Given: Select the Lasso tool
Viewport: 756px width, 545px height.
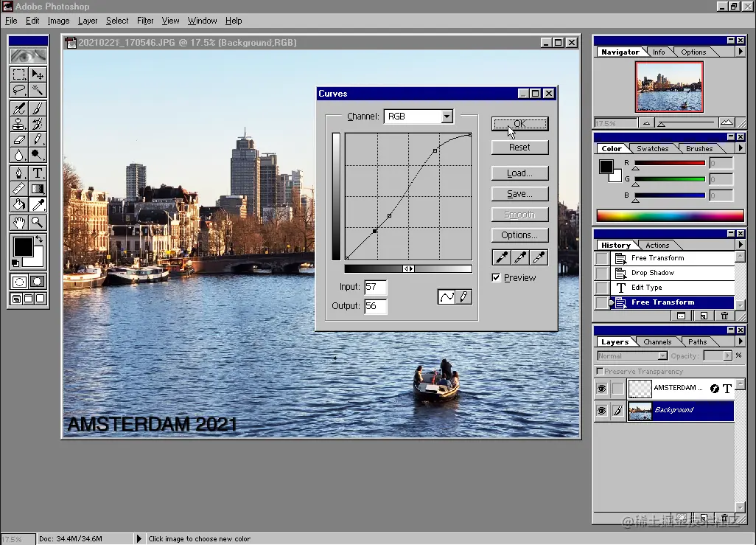Looking at the screenshot, I should point(19,90).
